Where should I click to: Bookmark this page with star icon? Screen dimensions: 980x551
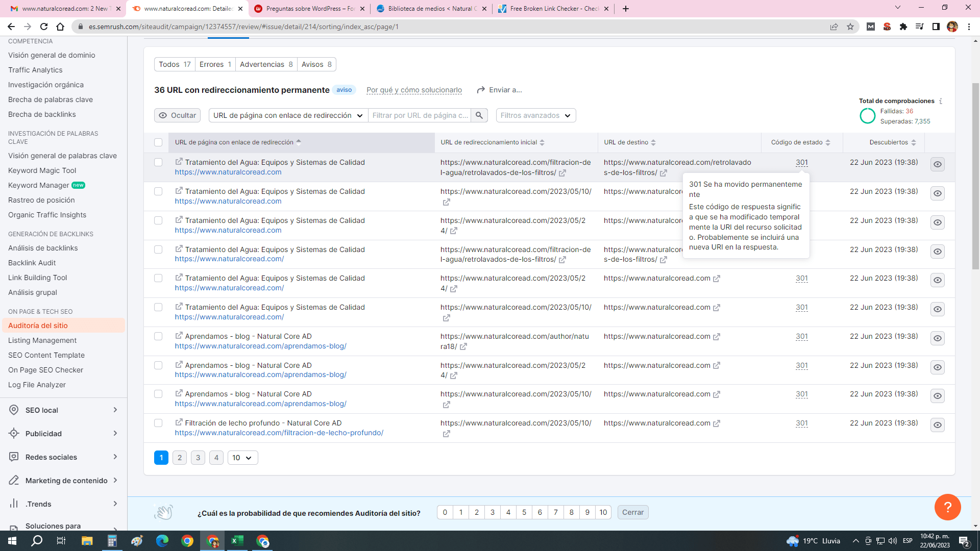tap(850, 27)
